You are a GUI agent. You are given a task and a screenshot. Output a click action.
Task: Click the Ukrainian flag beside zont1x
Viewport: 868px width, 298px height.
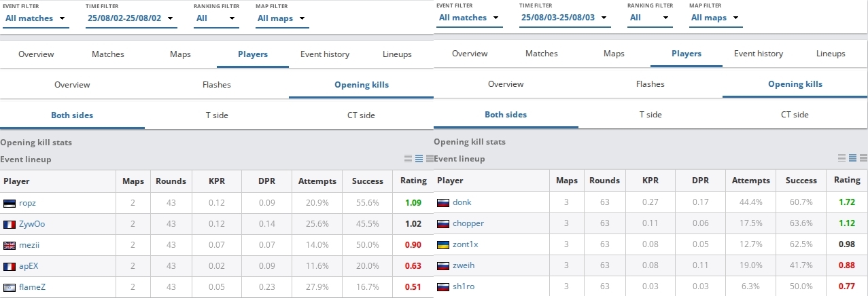tap(443, 245)
